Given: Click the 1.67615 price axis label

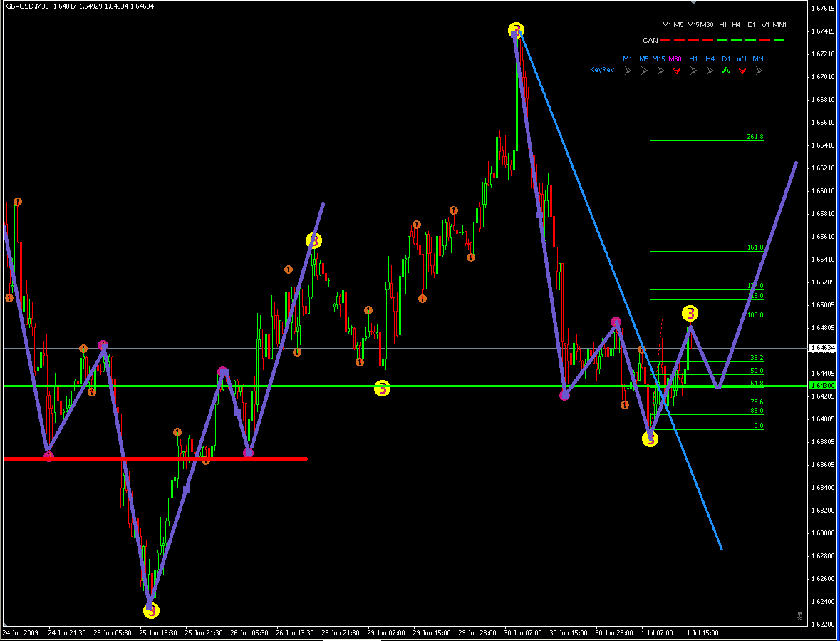Looking at the screenshot, I should coord(823,8).
